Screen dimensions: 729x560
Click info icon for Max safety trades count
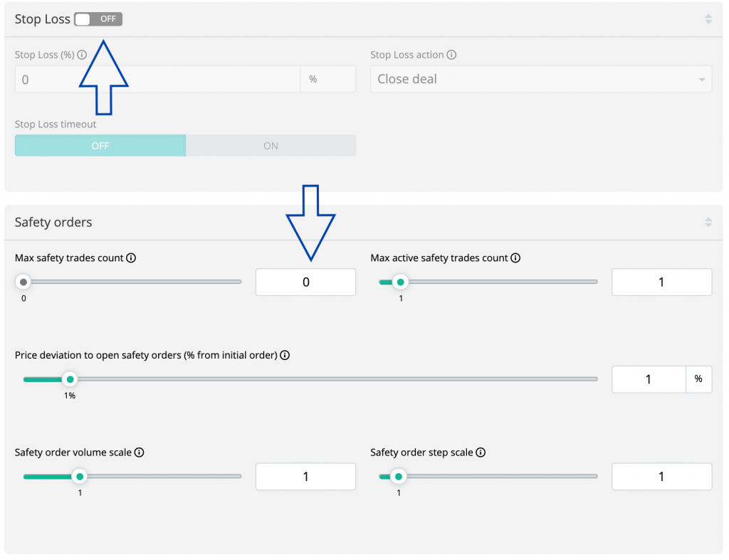pyautogui.click(x=131, y=258)
